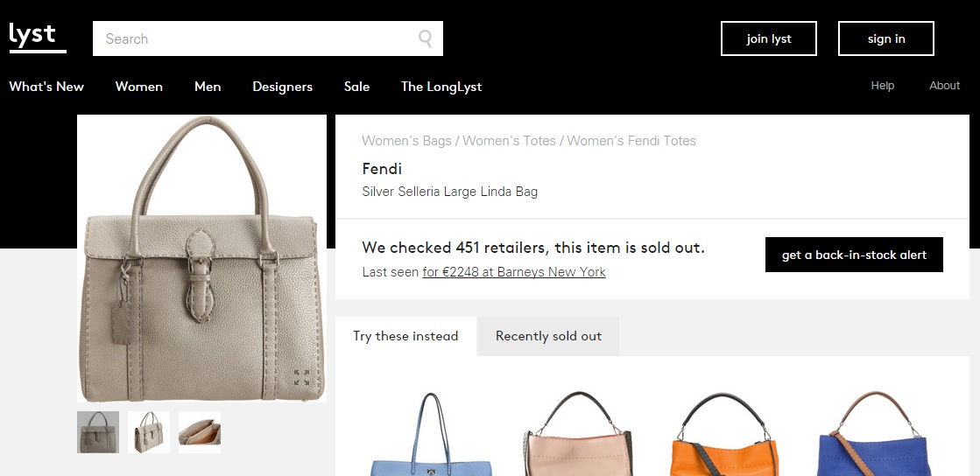Open the Women menu
Viewport: 980px width, 476px height.
pos(139,87)
